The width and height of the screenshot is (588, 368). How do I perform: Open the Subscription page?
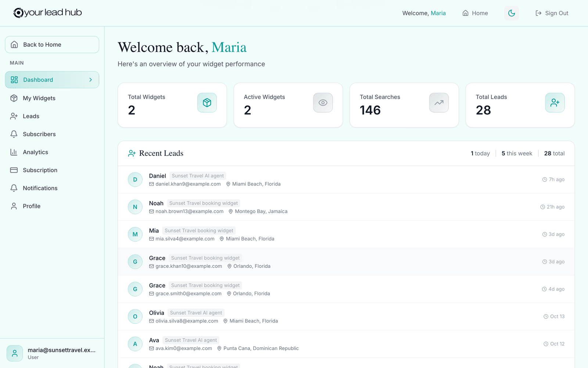pos(52,170)
